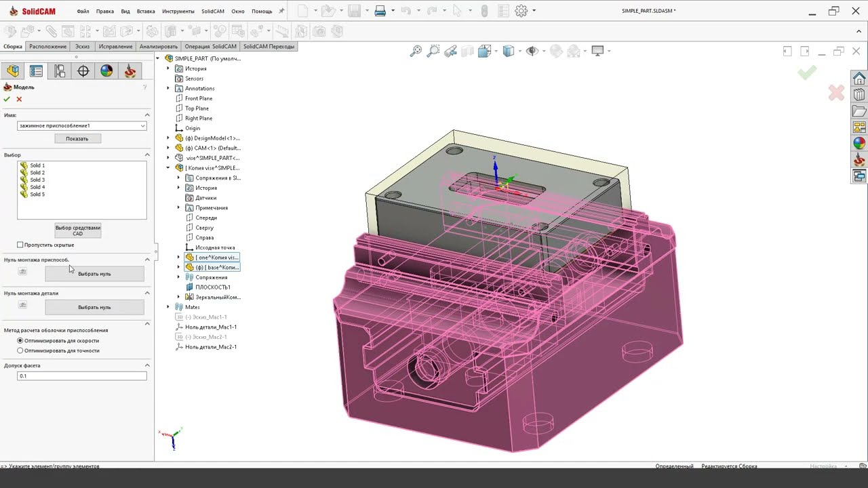Click Выбрать нуль under Нуль монтажа детали
Screen dimensions: 868x488
point(94,307)
